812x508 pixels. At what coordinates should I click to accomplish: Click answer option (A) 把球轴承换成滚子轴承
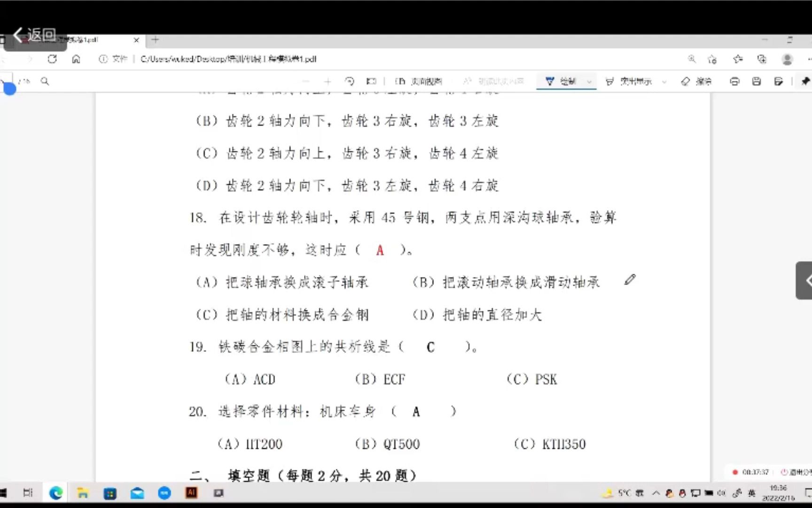coord(282,282)
